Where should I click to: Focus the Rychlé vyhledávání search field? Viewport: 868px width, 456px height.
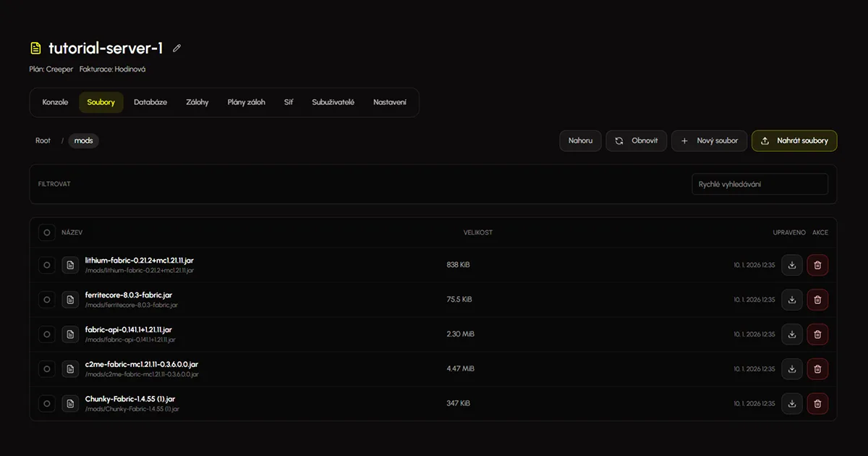pyautogui.click(x=759, y=184)
